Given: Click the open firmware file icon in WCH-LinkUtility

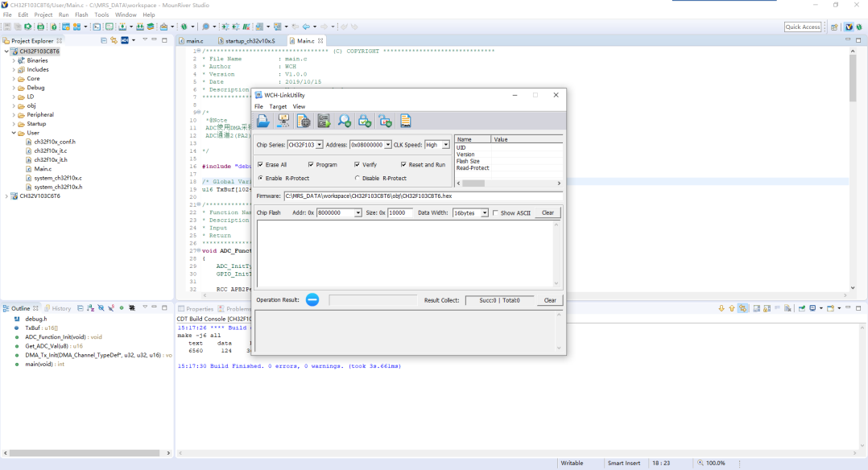Looking at the screenshot, I should (263, 121).
